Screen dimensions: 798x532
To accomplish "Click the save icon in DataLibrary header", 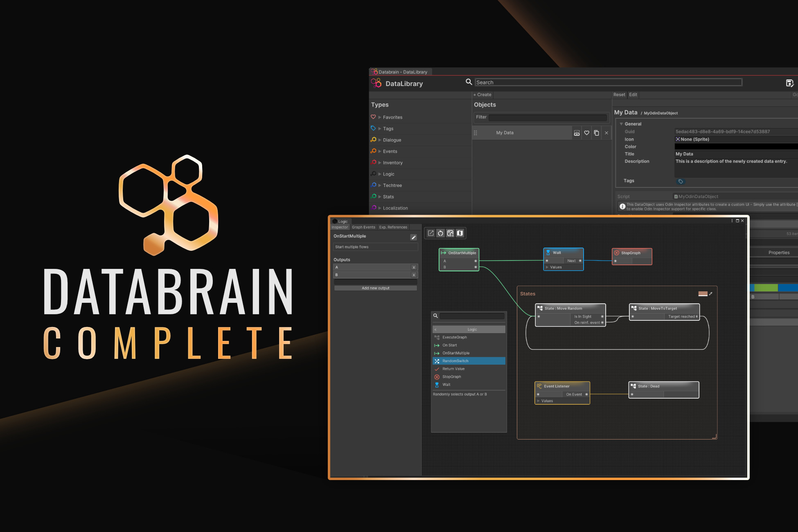I will point(790,83).
